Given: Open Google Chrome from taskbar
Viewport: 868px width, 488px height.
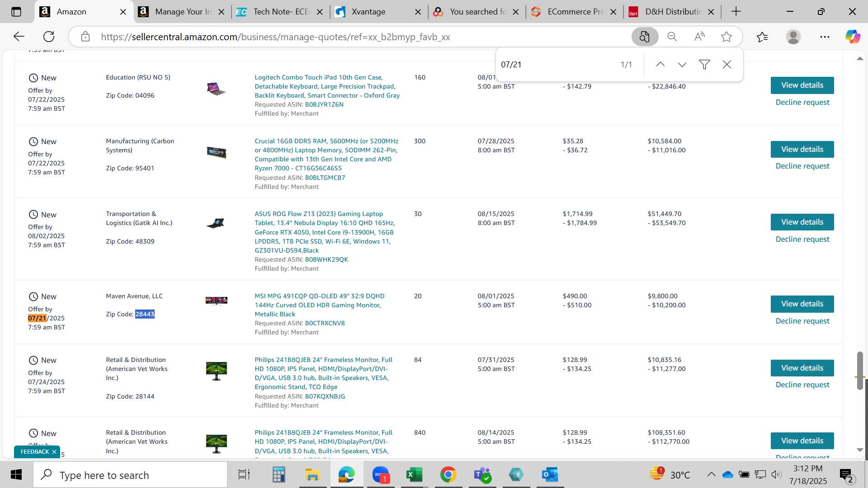Looking at the screenshot, I should point(448,475).
